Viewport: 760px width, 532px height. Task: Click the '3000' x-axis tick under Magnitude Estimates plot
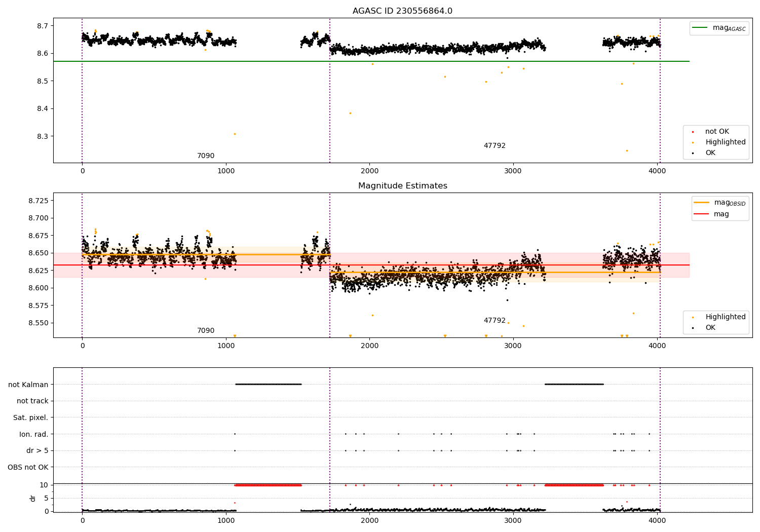tap(513, 346)
